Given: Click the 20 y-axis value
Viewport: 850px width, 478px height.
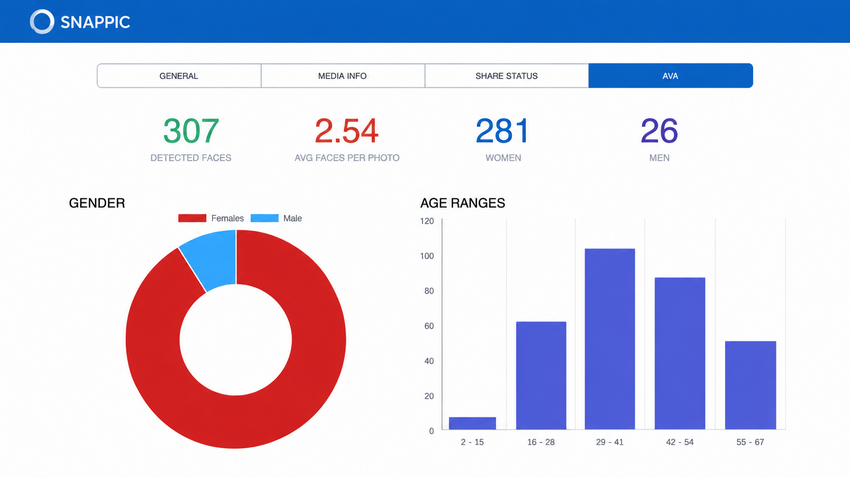Looking at the screenshot, I should (429, 396).
